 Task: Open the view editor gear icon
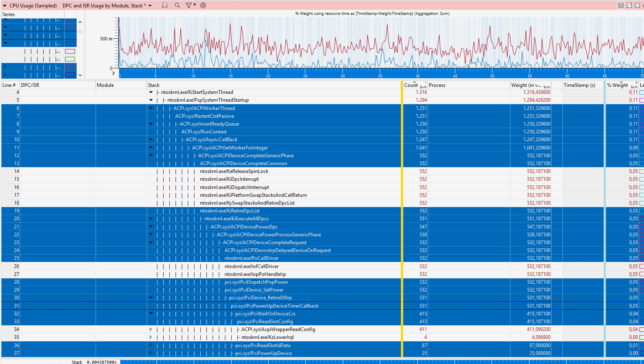point(203,5)
